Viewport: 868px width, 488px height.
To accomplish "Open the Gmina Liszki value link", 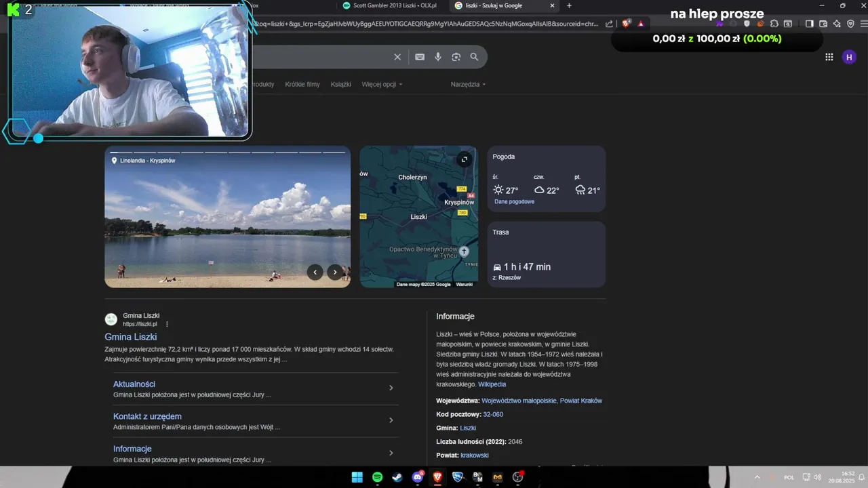I will click(x=468, y=428).
